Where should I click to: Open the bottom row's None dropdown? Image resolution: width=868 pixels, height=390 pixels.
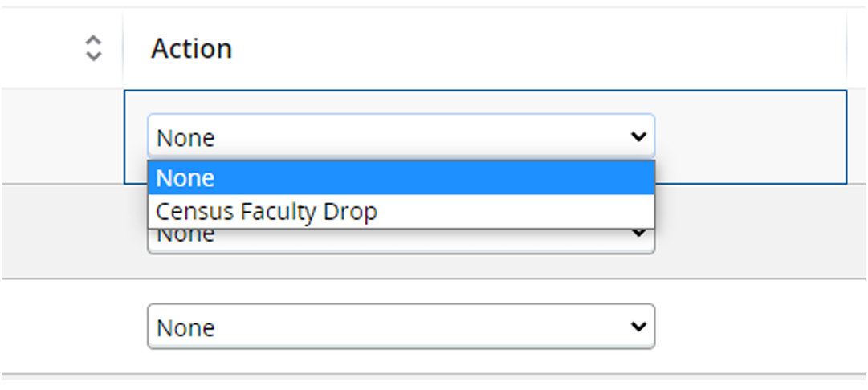400,327
